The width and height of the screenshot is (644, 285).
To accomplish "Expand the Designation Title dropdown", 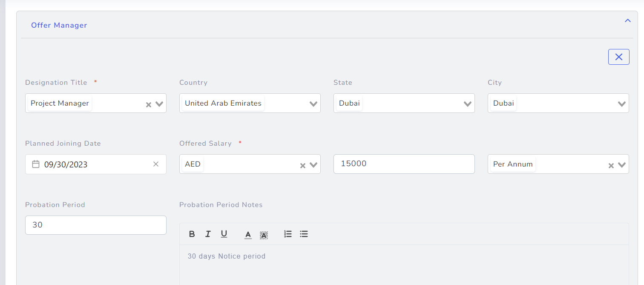I will point(159,103).
